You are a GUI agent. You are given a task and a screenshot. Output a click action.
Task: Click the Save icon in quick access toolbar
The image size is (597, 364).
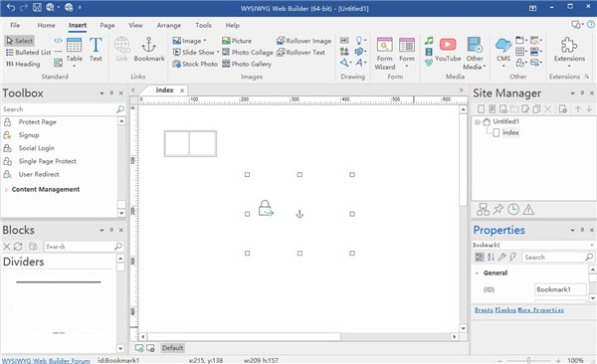[37, 7]
